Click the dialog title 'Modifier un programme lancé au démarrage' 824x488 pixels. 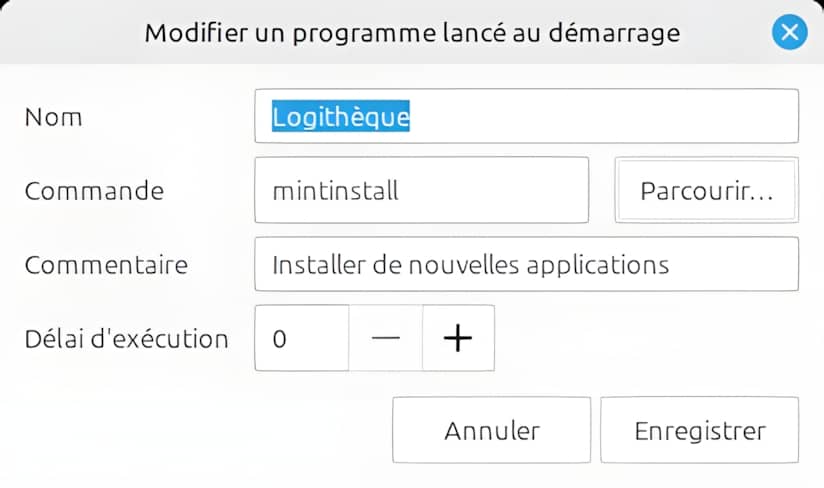pos(412,33)
